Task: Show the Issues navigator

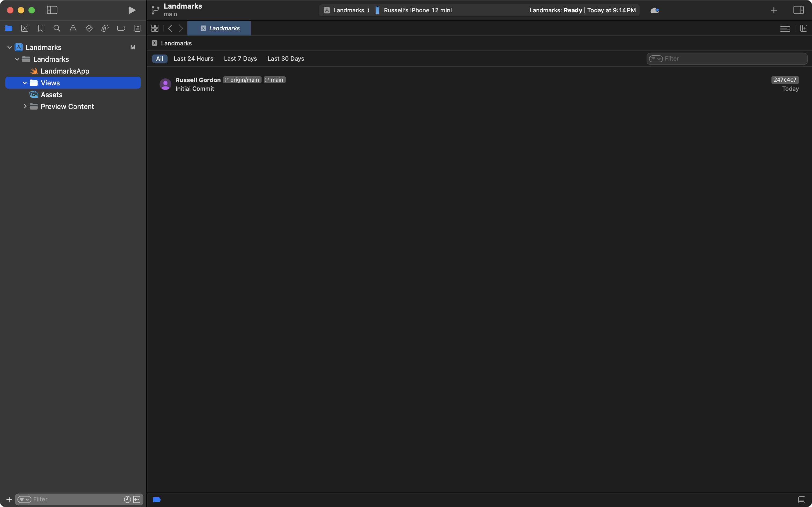Action: coord(73,28)
